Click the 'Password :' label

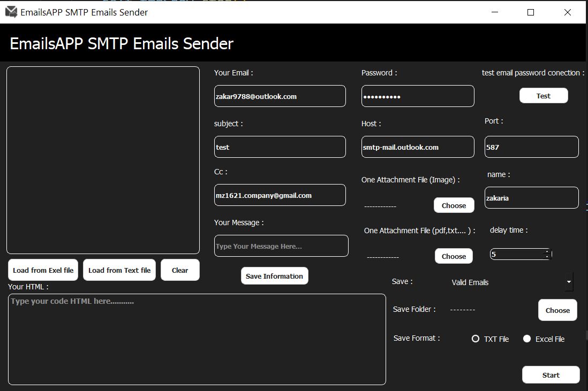[x=379, y=73]
